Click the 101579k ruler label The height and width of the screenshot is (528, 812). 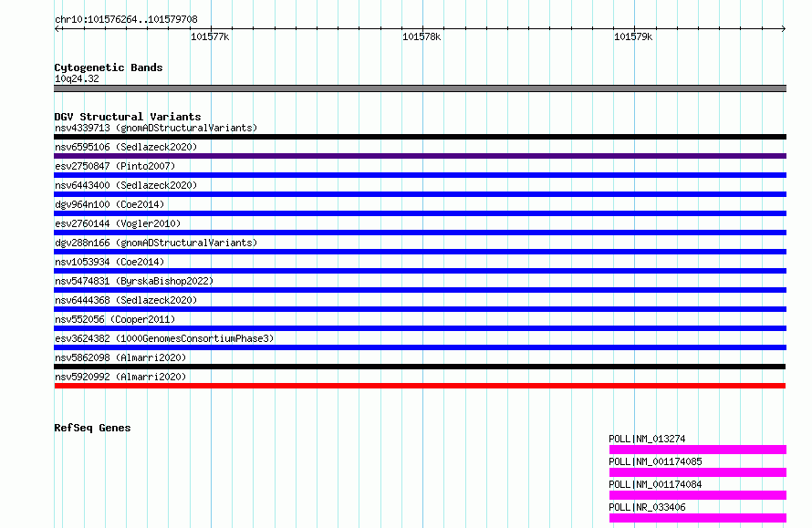[633, 36]
